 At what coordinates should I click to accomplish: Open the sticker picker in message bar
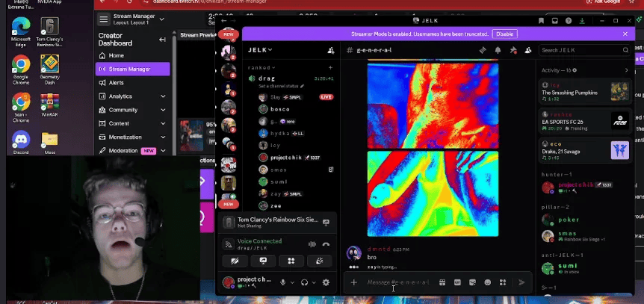click(x=472, y=282)
